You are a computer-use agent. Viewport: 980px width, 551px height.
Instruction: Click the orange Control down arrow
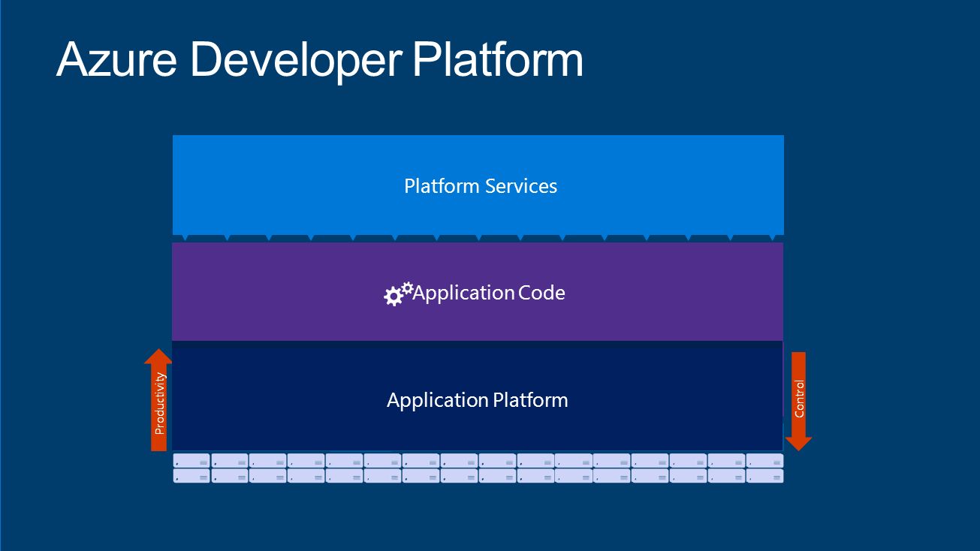798,402
